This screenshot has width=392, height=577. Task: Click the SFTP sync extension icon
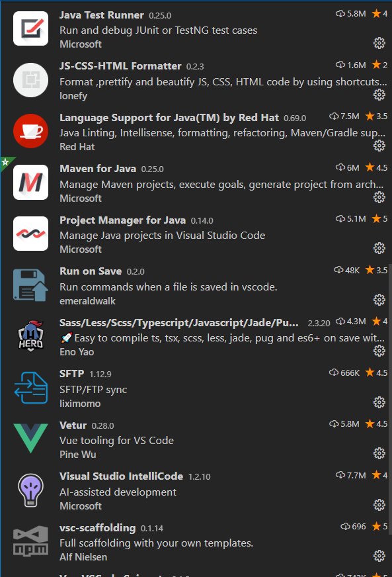[30, 388]
